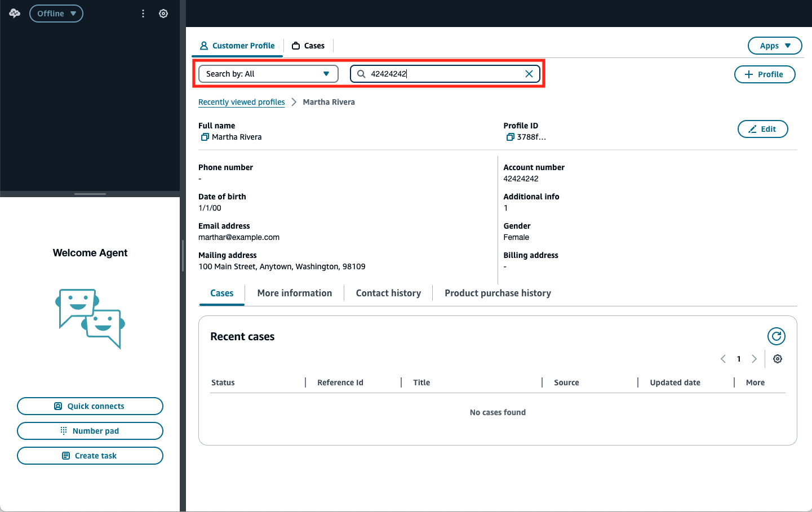Open the Create task panel
This screenshot has width=812, height=512.
(x=90, y=456)
